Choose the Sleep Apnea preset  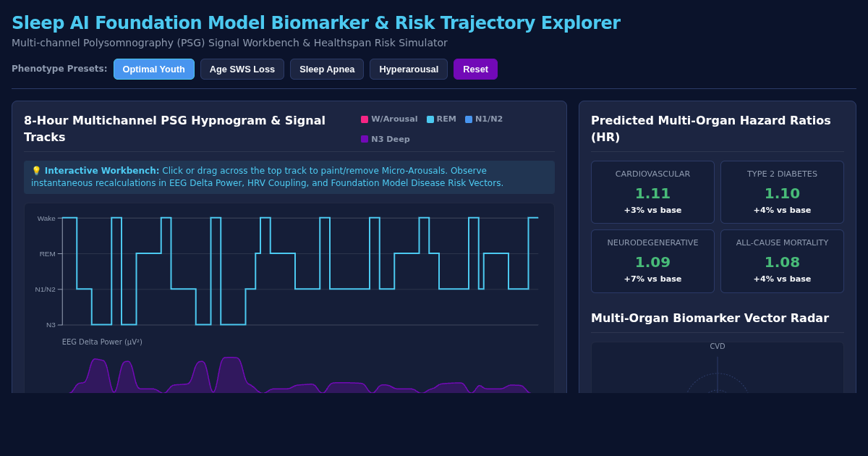(327, 69)
